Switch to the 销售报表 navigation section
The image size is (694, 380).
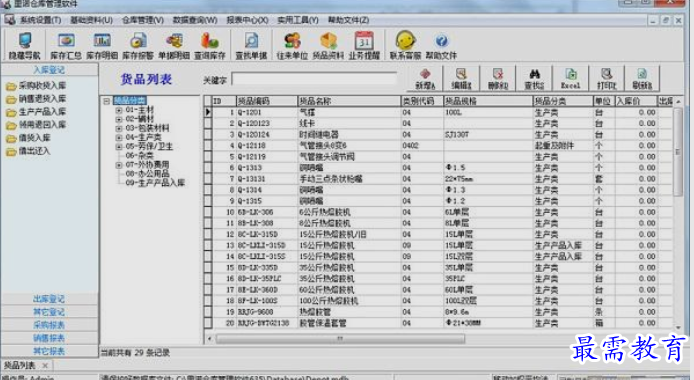click(49, 338)
